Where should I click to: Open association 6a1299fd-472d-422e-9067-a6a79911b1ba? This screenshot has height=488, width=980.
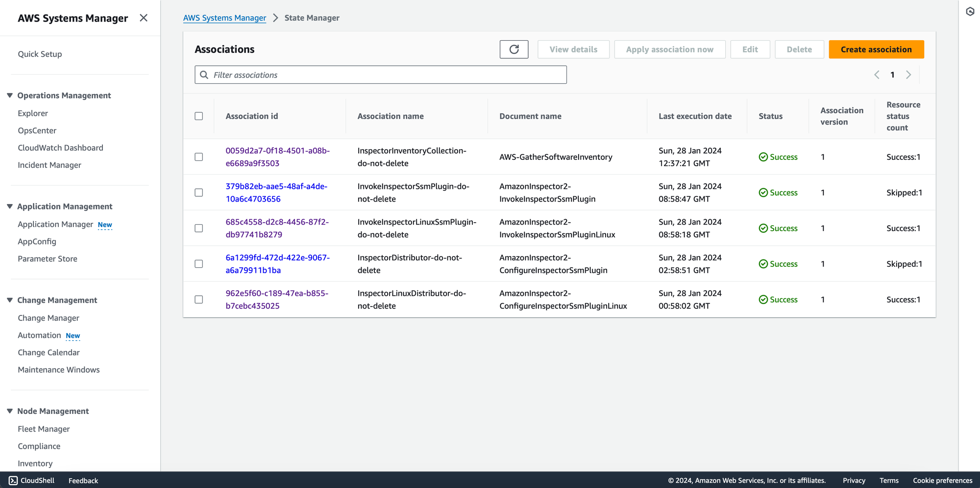click(x=277, y=264)
